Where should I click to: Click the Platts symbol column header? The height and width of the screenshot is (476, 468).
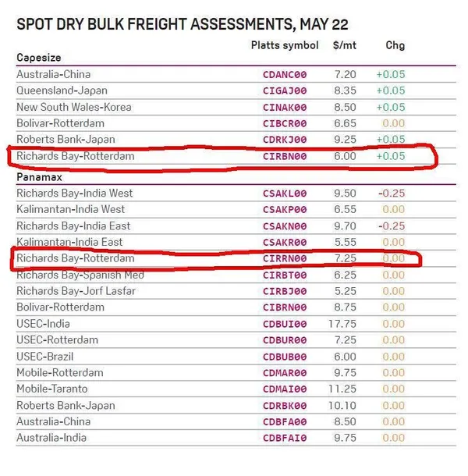coord(285,45)
